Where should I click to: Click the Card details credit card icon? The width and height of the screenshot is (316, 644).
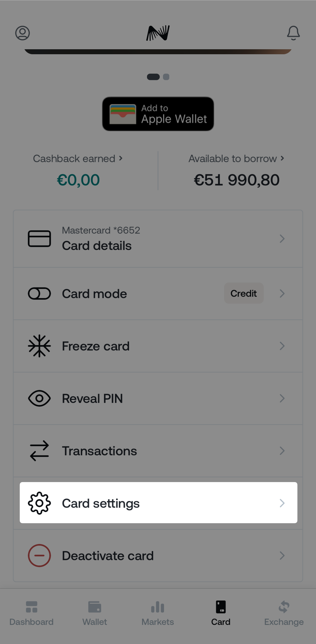[39, 238]
